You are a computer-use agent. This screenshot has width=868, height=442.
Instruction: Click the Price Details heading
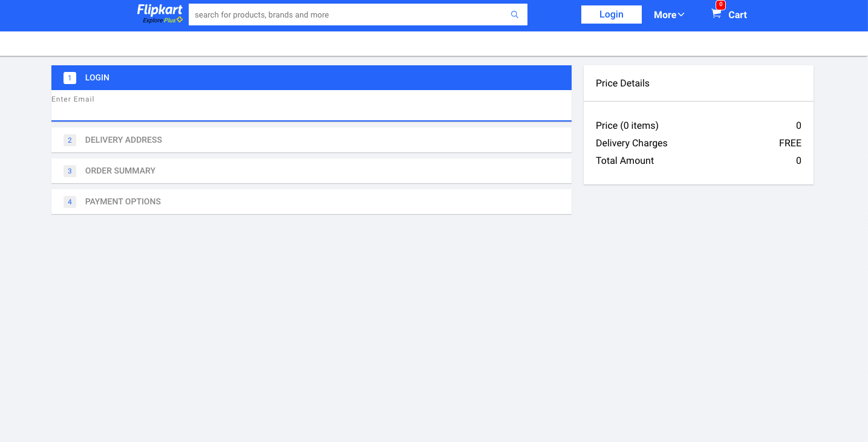622,83
